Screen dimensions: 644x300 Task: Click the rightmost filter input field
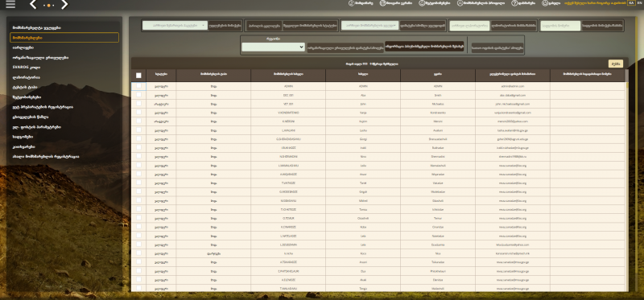click(560, 26)
